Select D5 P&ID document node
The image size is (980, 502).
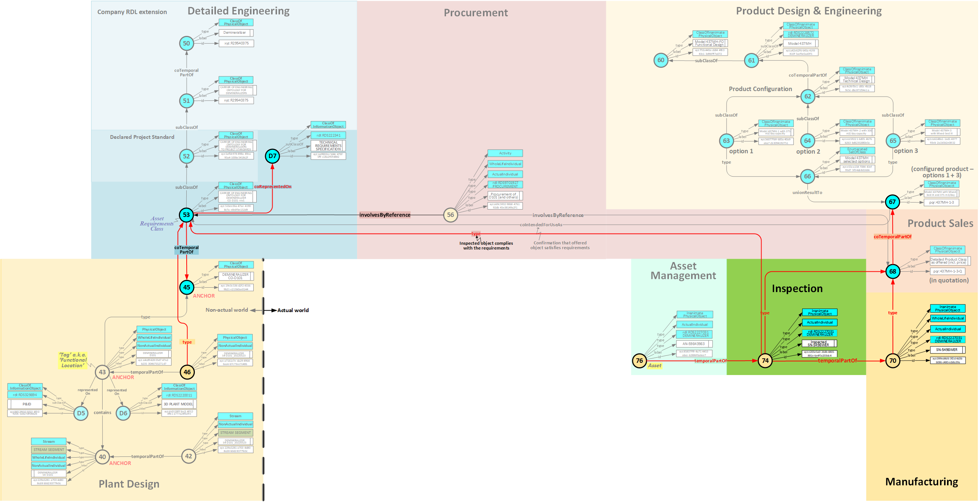click(81, 414)
